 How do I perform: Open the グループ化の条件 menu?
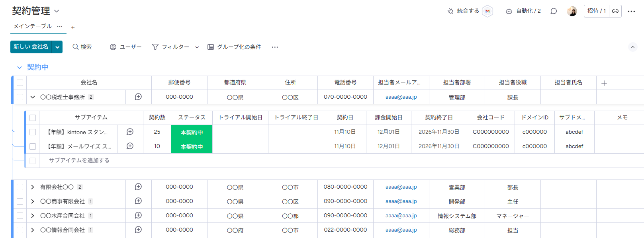[x=234, y=47]
